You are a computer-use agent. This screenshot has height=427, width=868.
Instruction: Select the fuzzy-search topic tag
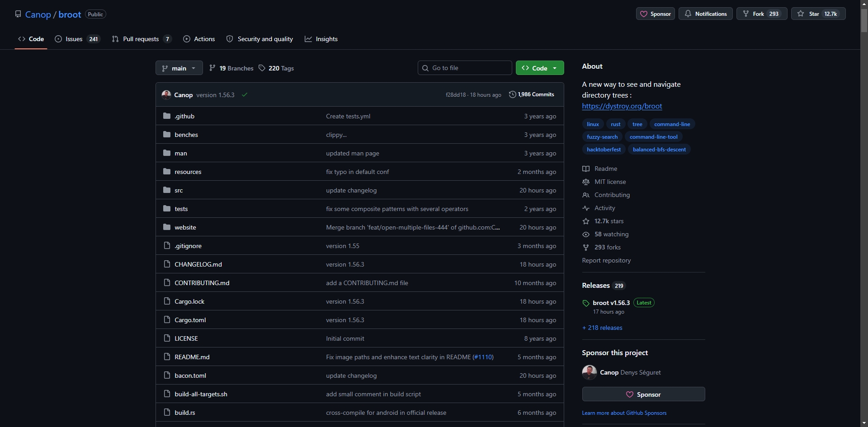pos(602,136)
